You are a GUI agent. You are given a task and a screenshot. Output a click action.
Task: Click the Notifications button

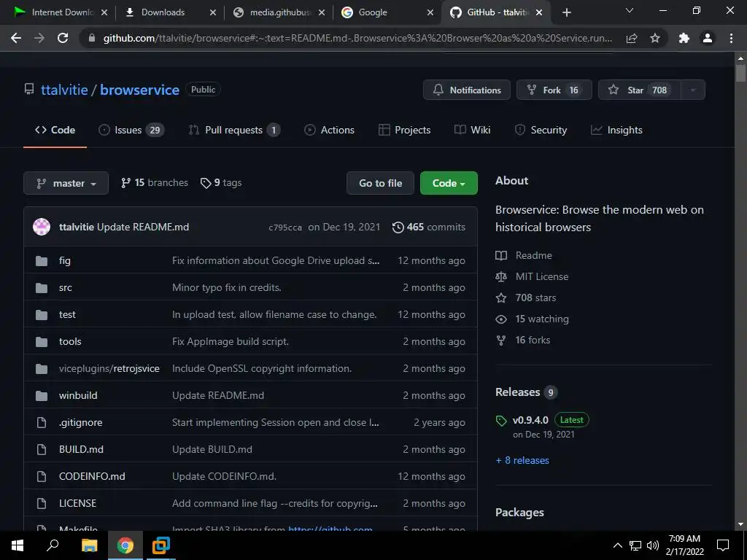466,90
